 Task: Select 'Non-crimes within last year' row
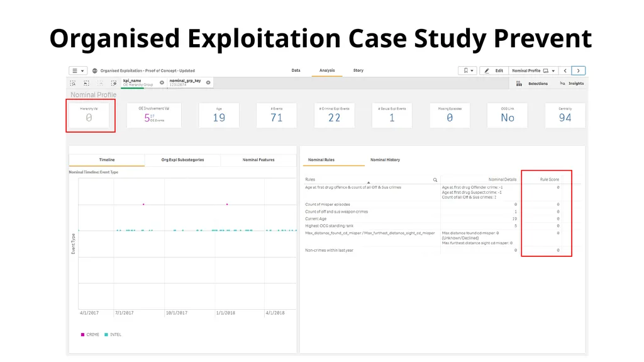pos(432,250)
